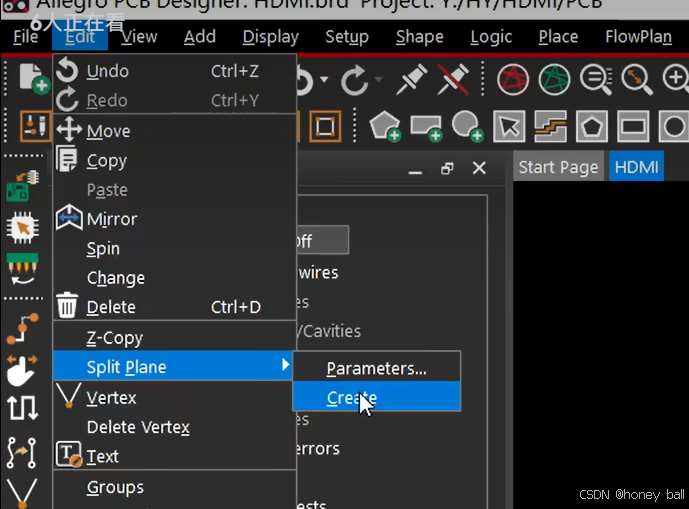Click the green rats all icon

pos(555,80)
